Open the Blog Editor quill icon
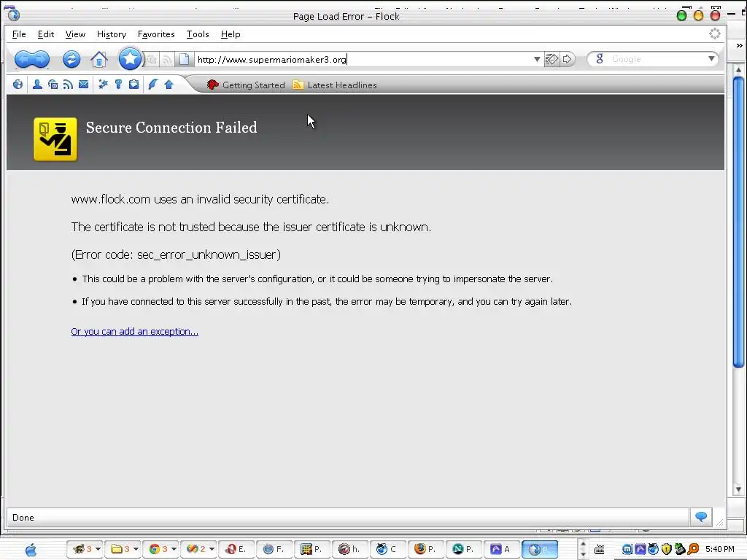 153,85
